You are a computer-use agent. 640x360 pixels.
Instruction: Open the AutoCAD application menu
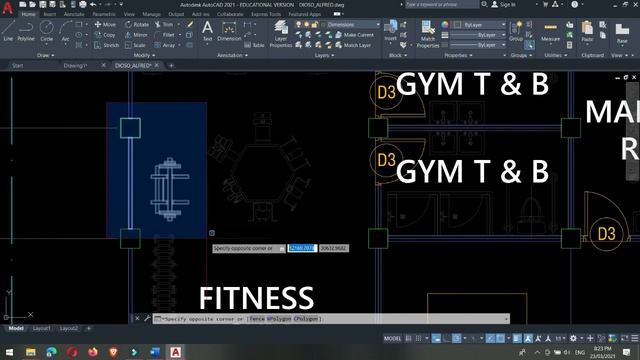(7, 7)
